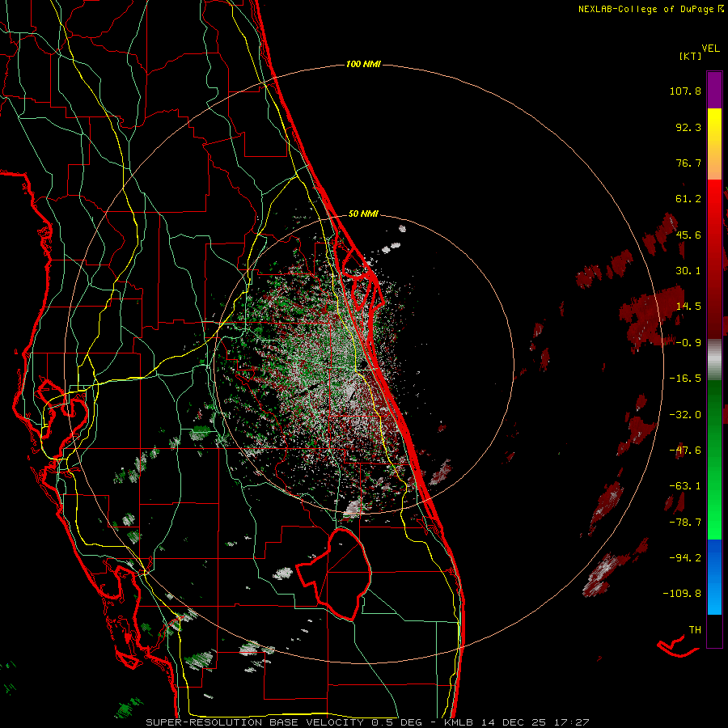728x728 pixels.
Task: Click the TH threshold label in legend
Action: coord(695,630)
